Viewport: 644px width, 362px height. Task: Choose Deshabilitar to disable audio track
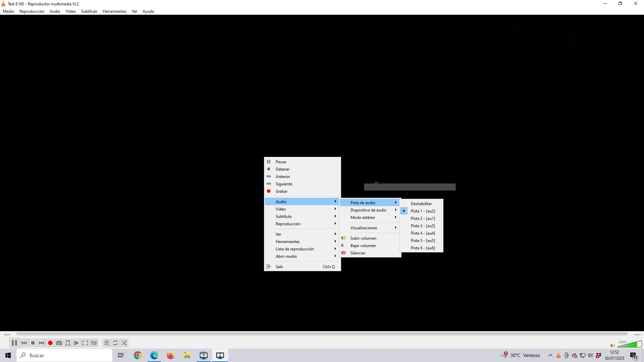tap(422, 204)
